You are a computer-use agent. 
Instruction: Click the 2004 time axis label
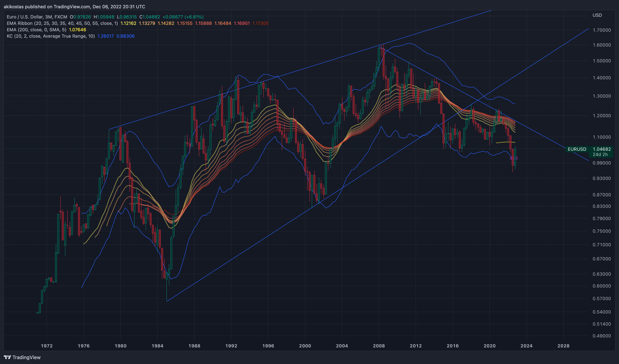[x=342, y=346]
